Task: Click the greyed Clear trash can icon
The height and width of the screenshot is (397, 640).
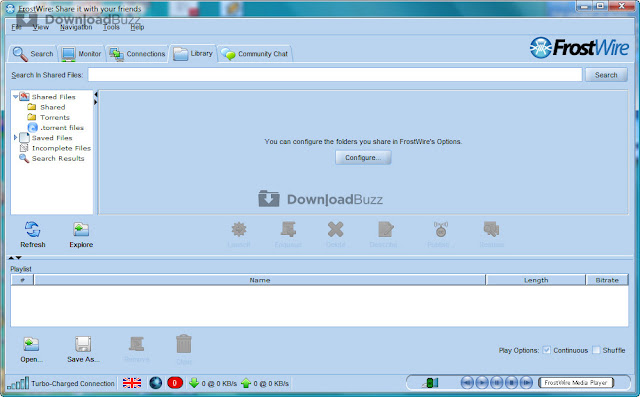Action: pyautogui.click(x=184, y=344)
